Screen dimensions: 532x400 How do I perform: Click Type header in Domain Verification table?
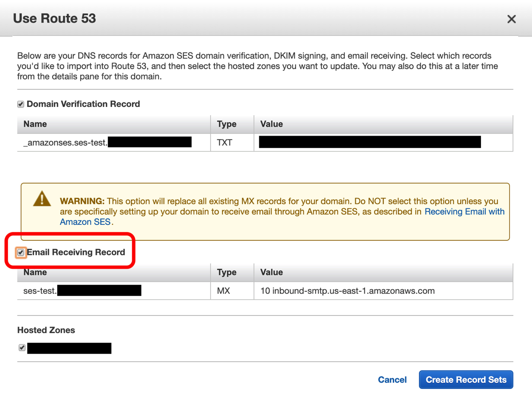click(x=227, y=124)
